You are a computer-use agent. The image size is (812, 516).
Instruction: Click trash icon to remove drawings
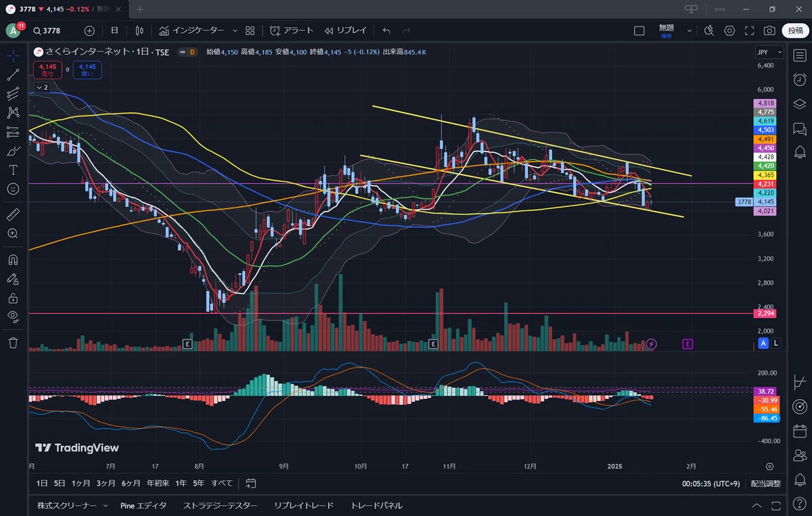coord(13,343)
